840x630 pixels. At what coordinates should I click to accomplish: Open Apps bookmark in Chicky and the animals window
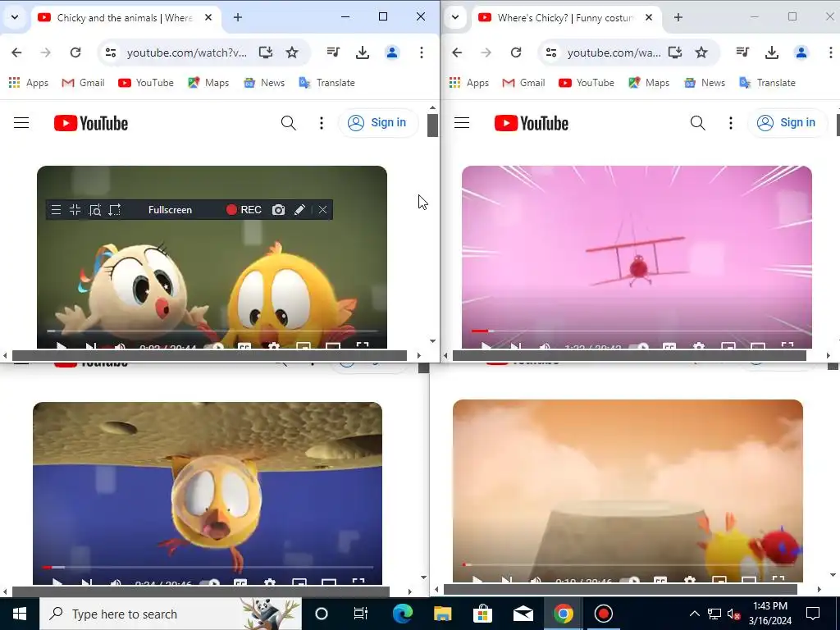point(29,83)
